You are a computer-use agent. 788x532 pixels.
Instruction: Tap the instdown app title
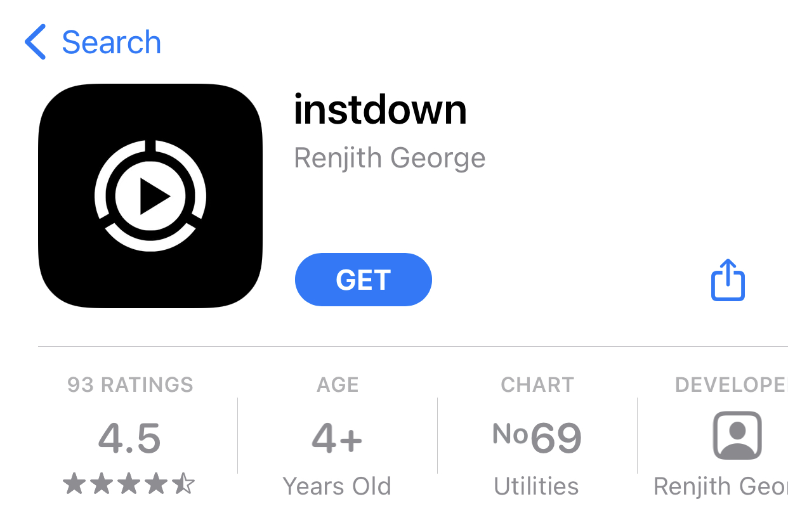380,109
